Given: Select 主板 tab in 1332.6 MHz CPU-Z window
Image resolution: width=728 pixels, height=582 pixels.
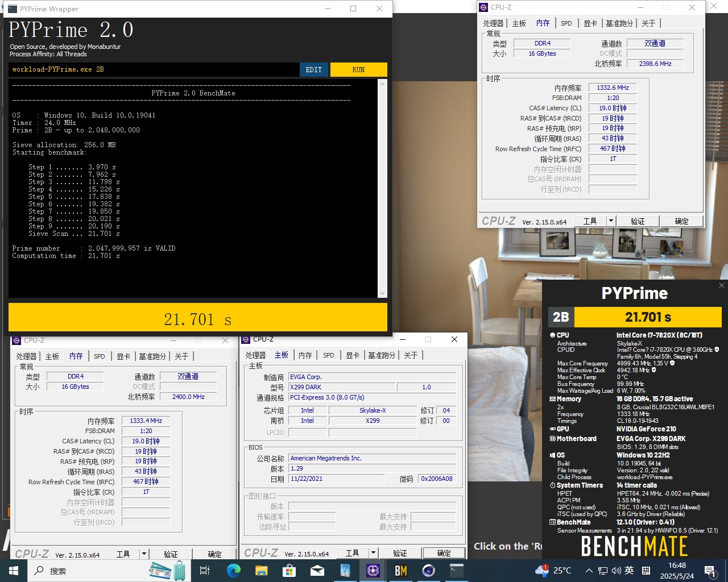Looking at the screenshot, I should (x=519, y=23).
